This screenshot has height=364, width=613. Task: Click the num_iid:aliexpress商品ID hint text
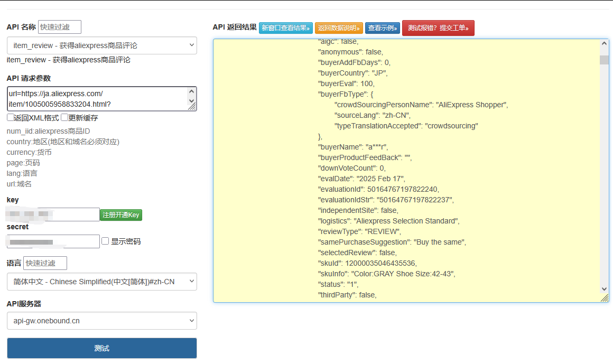pyautogui.click(x=48, y=131)
